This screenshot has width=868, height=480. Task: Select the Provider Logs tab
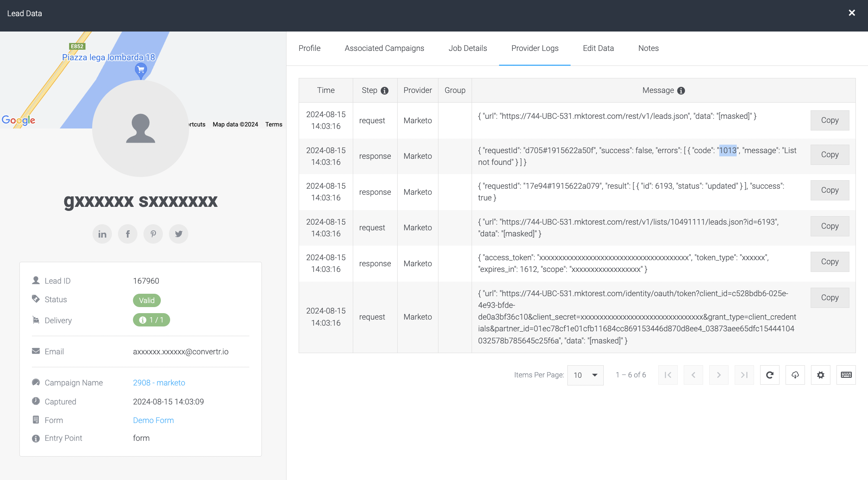535,48
